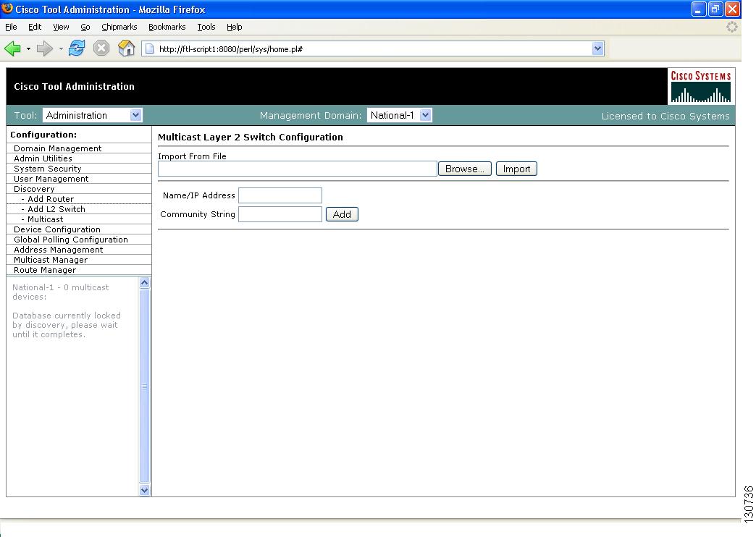
Task: Click the Stop loading icon
Action: [101, 48]
